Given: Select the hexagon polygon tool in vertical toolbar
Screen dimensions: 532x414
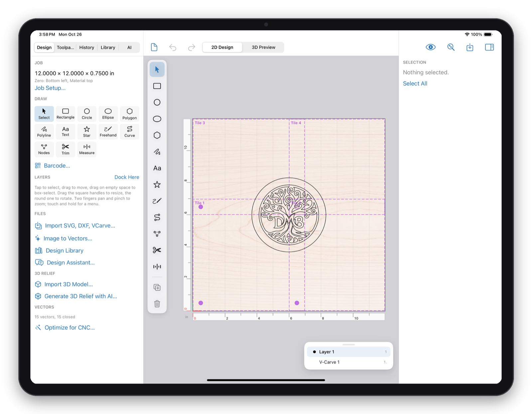Looking at the screenshot, I should (x=157, y=135).
